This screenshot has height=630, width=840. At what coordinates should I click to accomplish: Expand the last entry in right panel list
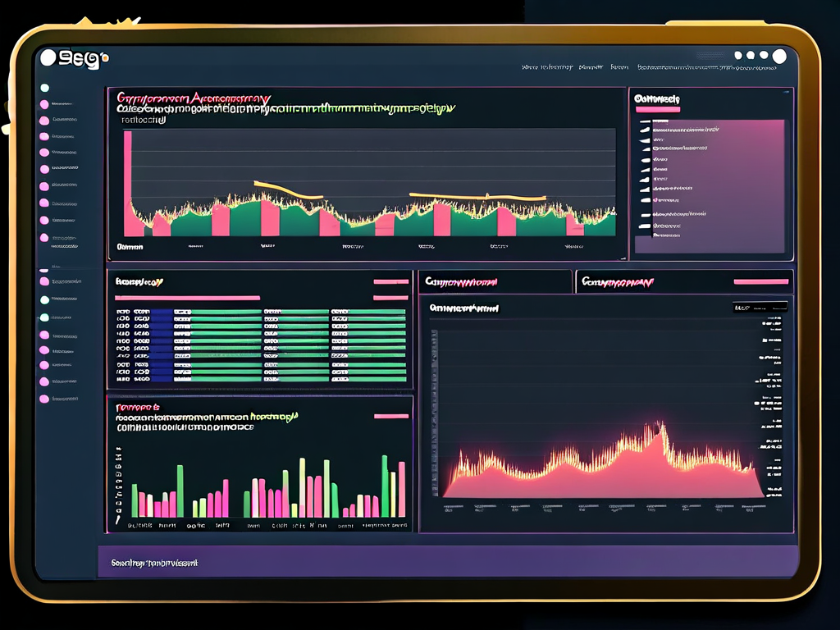click(x=646, y=235)
